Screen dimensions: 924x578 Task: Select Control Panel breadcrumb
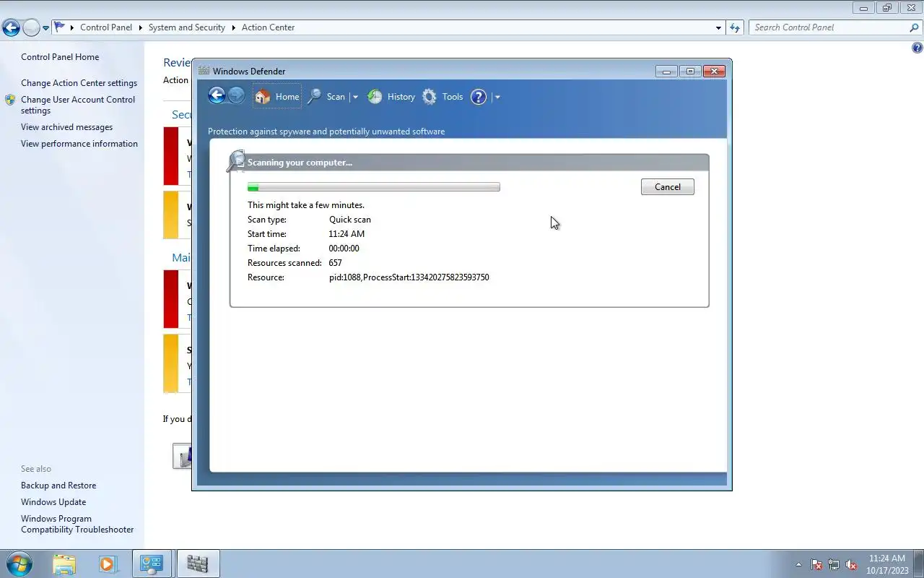(x=106, y=27)
